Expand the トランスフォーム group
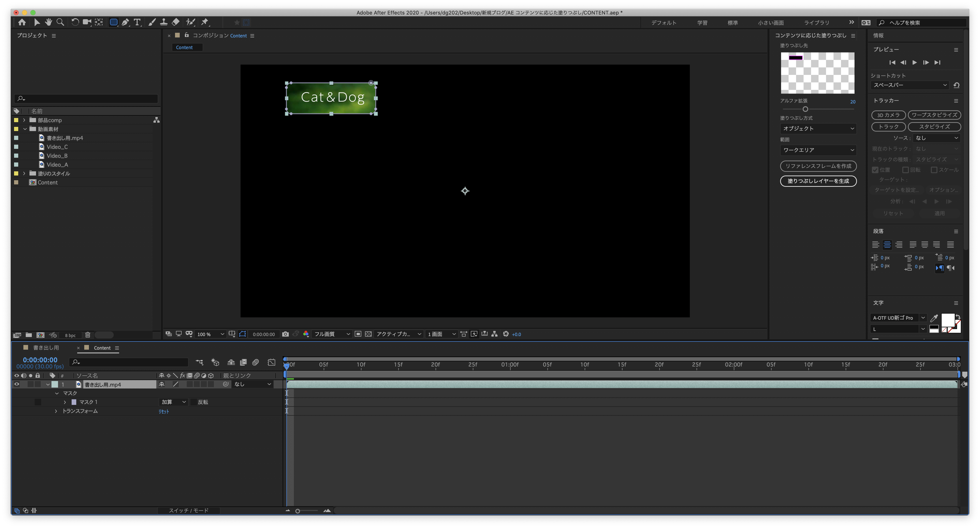The width and height of the screenshot is (980, 528). pos(56,411)
